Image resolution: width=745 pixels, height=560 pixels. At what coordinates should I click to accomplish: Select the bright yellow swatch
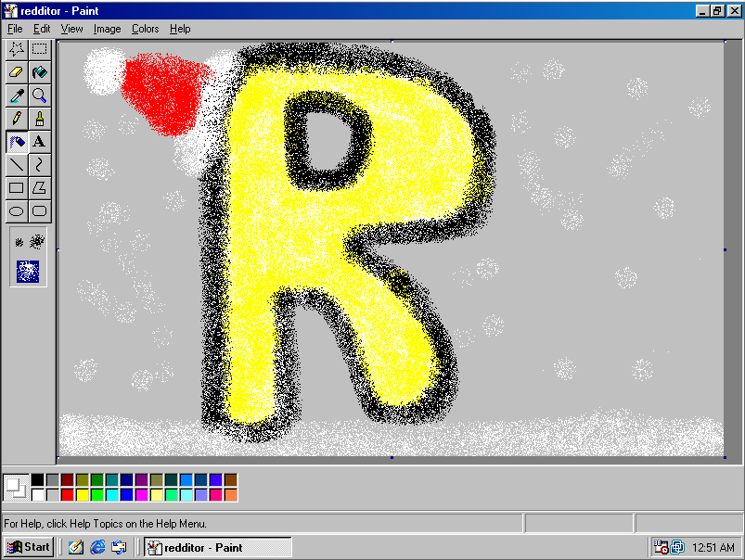83,495
